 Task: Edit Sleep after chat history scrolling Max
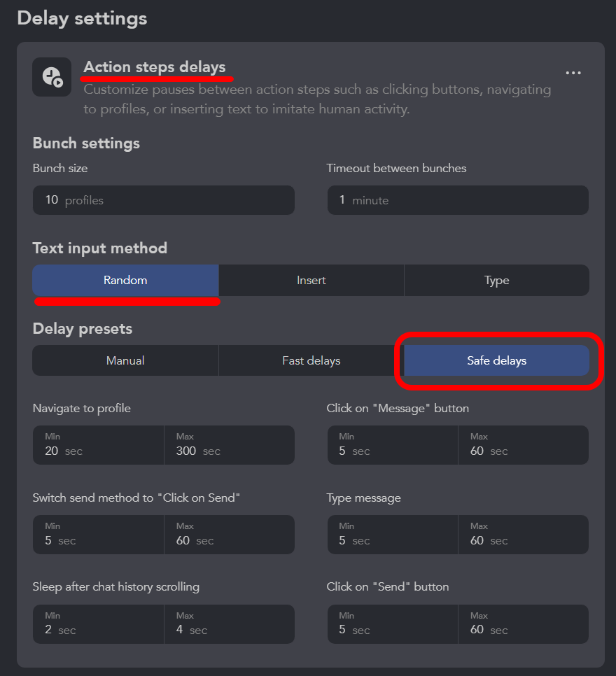230,624
